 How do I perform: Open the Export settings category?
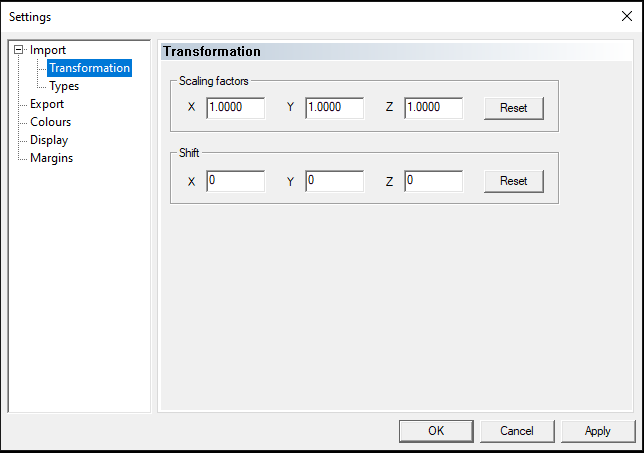pos(47,104)
